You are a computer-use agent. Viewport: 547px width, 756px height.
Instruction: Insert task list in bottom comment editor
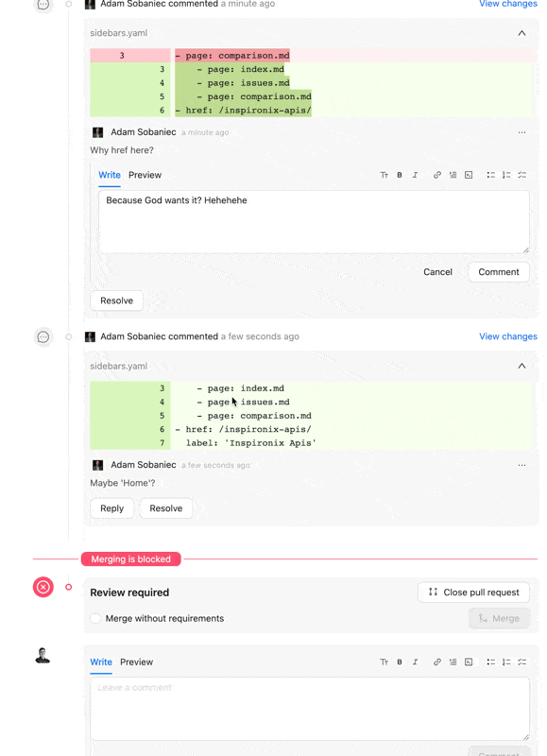tap(521, 662)
